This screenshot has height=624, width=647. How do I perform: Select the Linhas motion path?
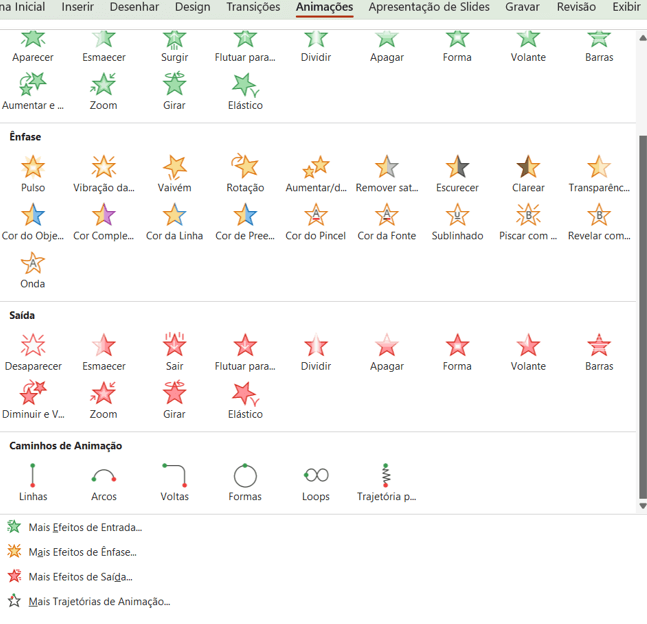(33, 482)
